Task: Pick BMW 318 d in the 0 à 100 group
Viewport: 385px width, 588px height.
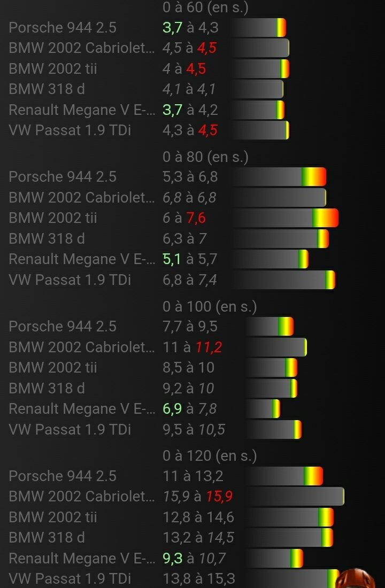Action: [47, 388]
